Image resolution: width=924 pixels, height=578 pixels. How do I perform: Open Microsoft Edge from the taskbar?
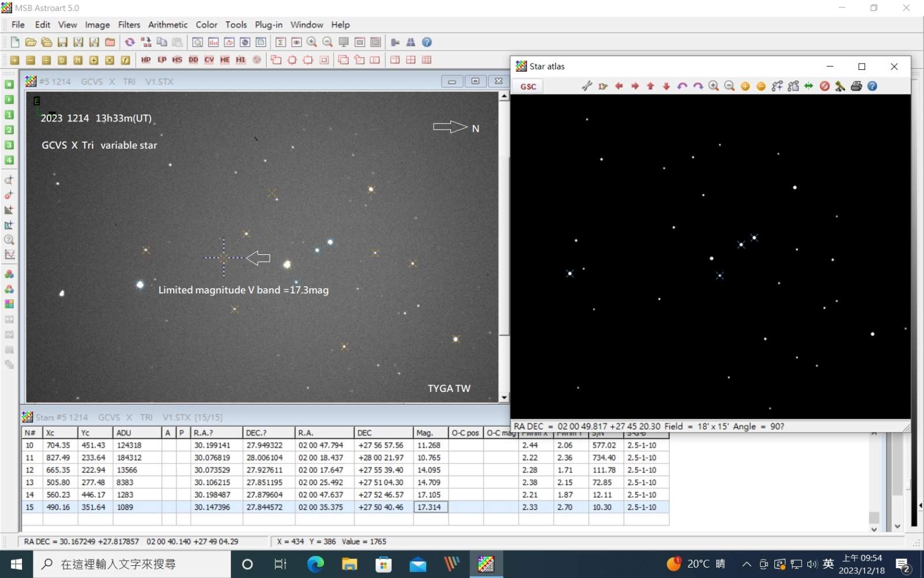pyautogui.click(x=315, y=564)
